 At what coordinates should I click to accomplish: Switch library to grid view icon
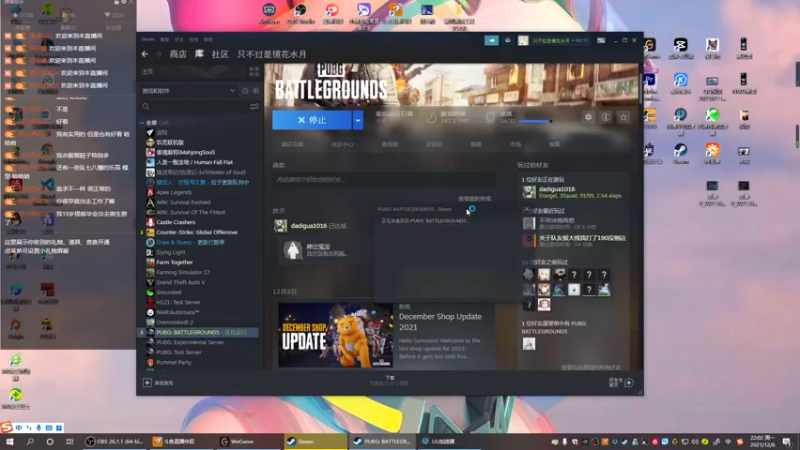(254, 71)
